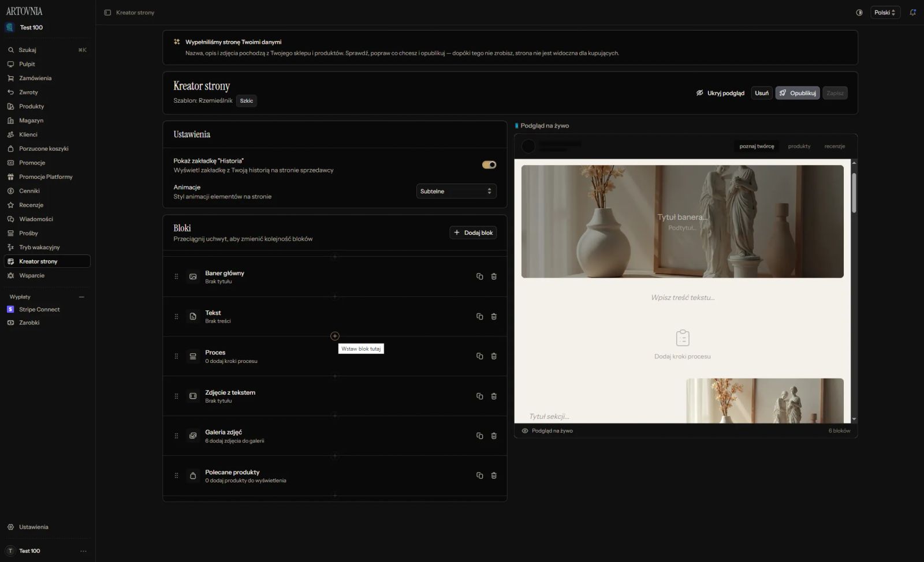The image size is (924, 562).
Task: Click the Kreator strony breadcrumb text
Action: (x=135, y=13)
